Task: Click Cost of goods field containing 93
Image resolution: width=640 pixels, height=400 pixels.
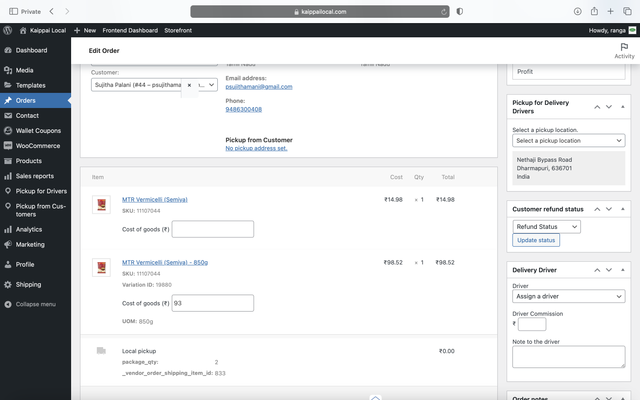Action: pos(213,303)
